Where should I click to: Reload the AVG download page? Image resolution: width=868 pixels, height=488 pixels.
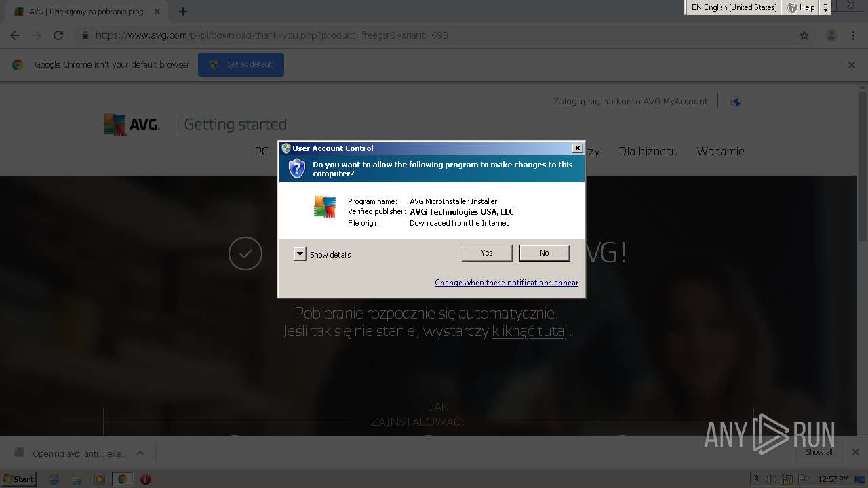point(58,35)
